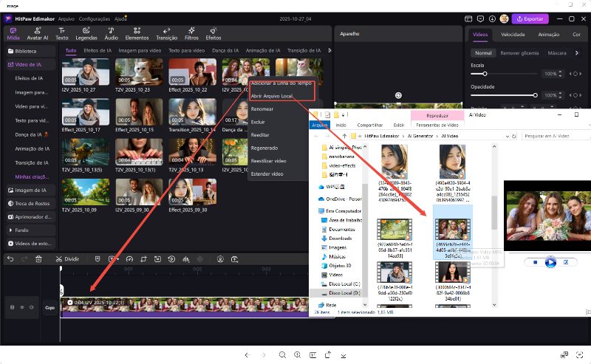This screenshot has height=364, width=591.
Task: Open the Avatar AI tool
Action: 38,33
